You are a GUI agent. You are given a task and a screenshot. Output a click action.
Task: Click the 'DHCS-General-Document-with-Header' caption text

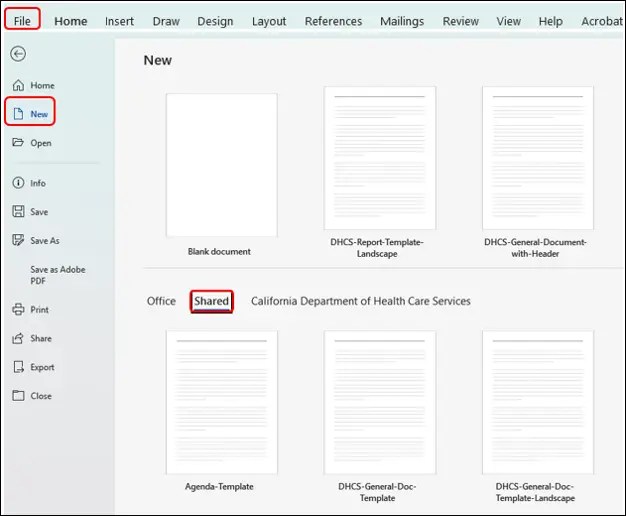click(x=535, y=248)
